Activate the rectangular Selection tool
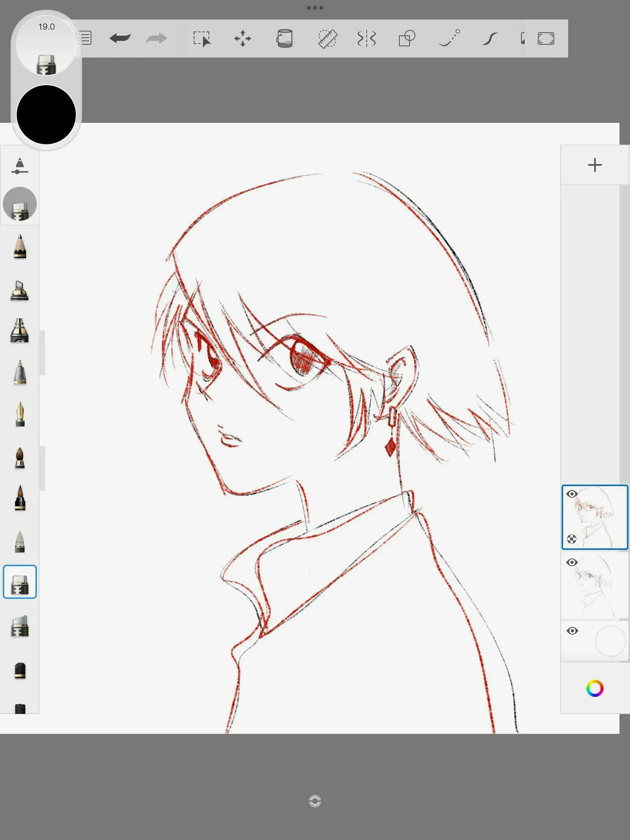 pyautogui.click(x=202, y=39)
